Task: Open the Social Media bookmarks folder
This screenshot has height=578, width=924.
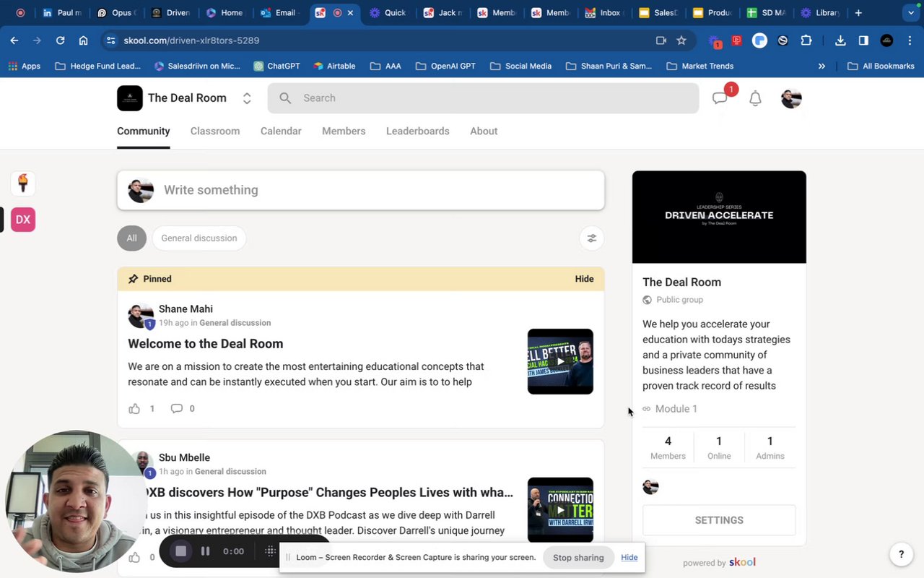Action: [x=520, y=66]
